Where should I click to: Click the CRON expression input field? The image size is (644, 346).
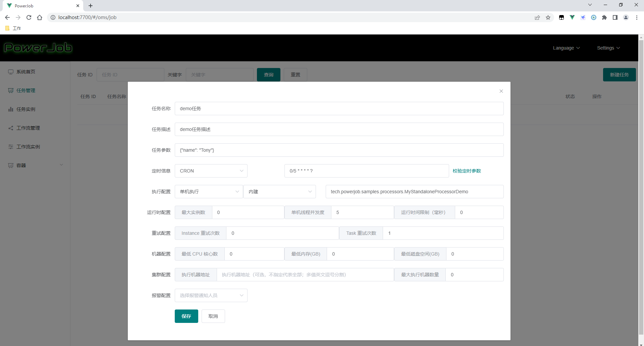click(367, 171)
